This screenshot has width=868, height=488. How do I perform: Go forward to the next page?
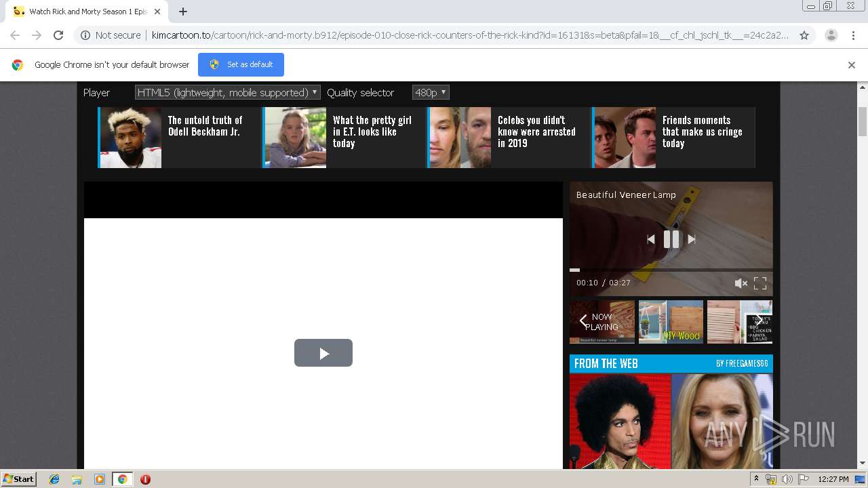click(x=37, y=35)
